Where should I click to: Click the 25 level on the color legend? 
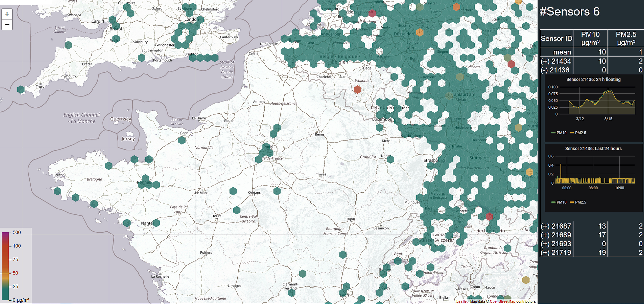(15, 287)
